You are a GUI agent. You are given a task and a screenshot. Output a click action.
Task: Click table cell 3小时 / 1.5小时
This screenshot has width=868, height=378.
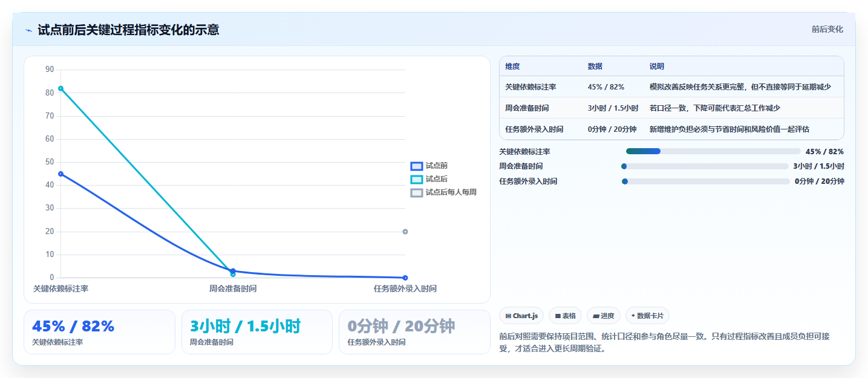(613, 108)
